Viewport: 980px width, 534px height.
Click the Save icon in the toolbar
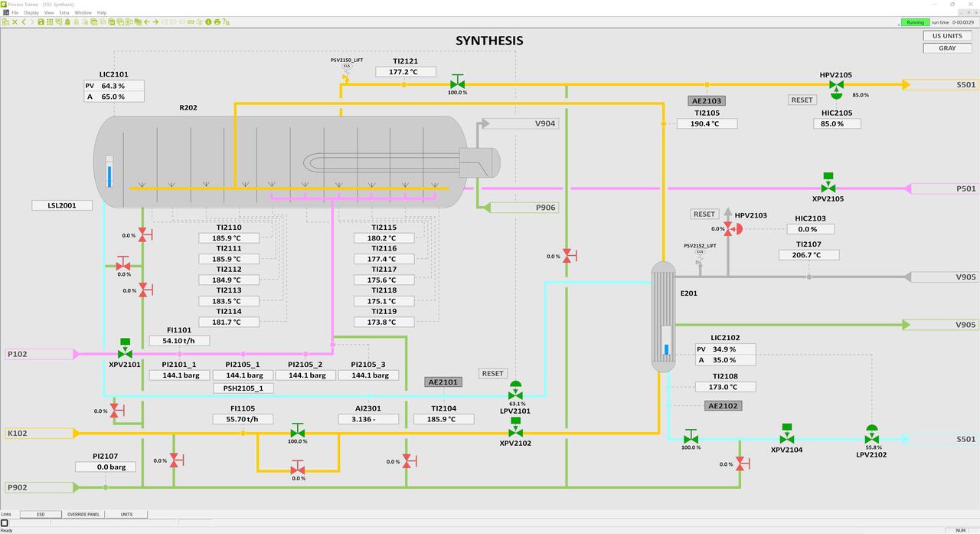tap(41, 22)
